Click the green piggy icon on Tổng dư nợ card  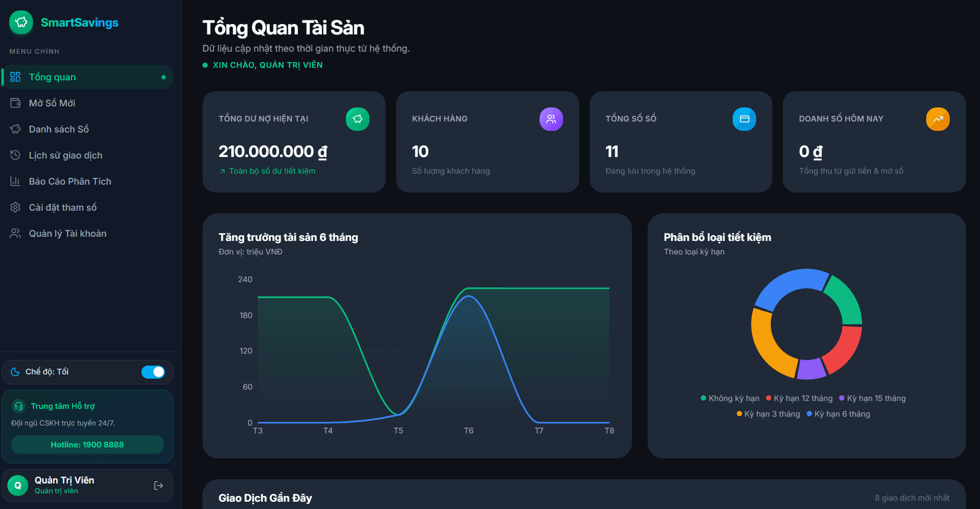[357, 119]
